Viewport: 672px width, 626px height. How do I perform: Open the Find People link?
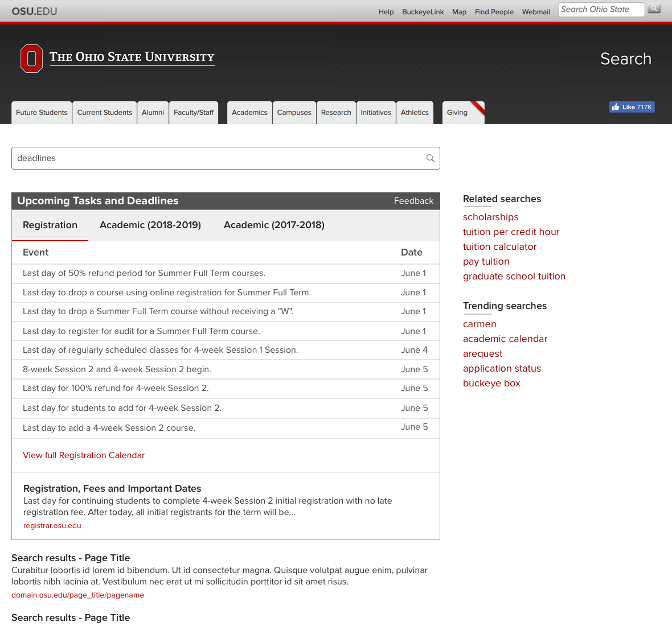[494, 12]
